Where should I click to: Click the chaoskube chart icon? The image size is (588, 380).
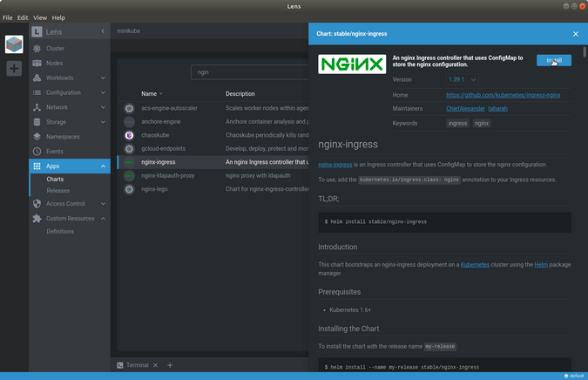pos(129,135)
